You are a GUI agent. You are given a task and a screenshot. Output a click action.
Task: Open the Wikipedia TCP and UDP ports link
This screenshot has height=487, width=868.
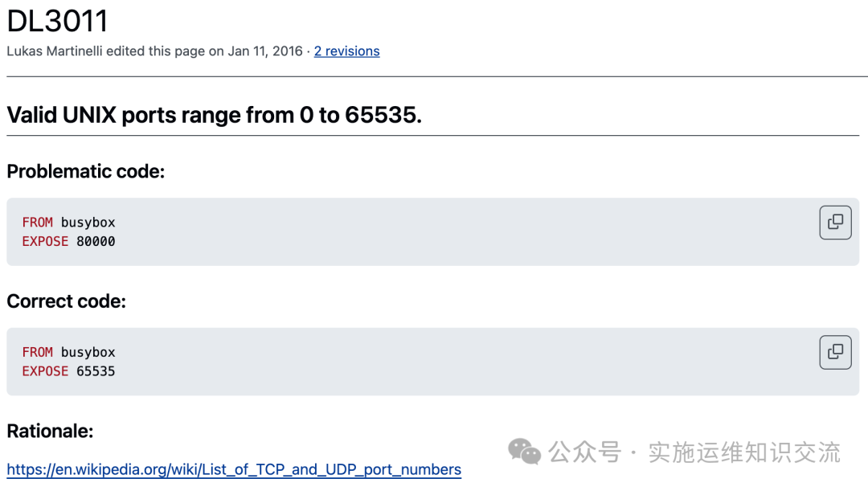(x=234, y=469)
